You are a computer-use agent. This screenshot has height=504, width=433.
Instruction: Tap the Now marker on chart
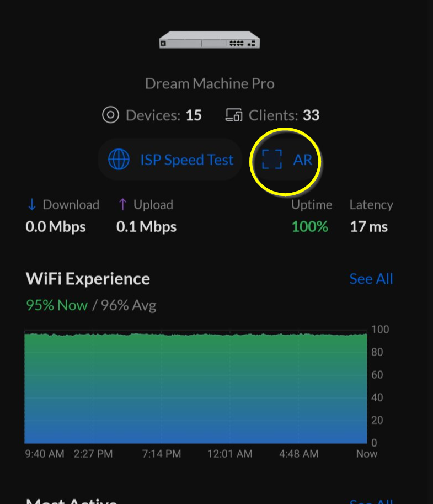(366, 454)
